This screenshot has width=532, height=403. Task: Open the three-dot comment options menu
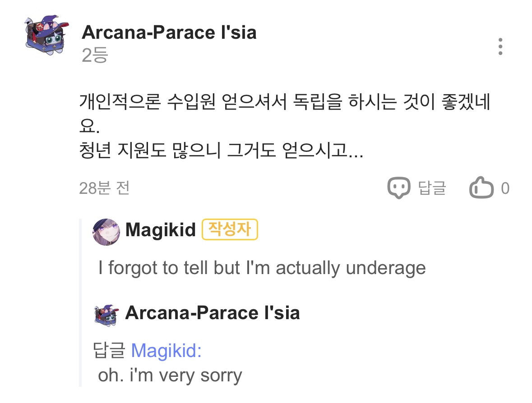500,47
